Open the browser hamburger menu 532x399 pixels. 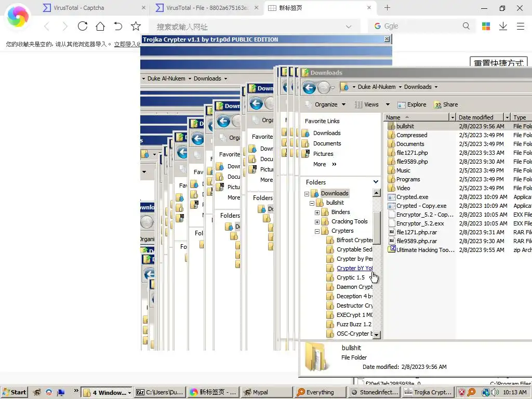click(521, 26)
